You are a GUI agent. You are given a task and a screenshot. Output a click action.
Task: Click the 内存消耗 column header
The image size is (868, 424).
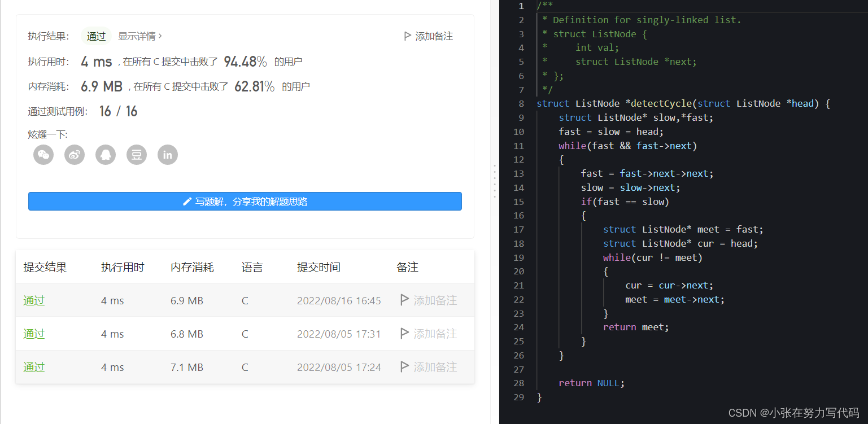192,267
